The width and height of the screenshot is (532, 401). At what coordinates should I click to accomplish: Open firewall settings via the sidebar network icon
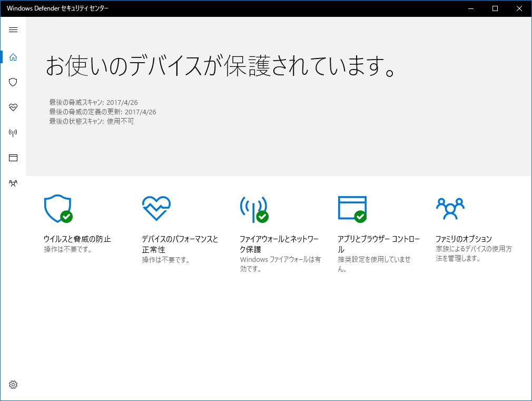click(13, 133)
